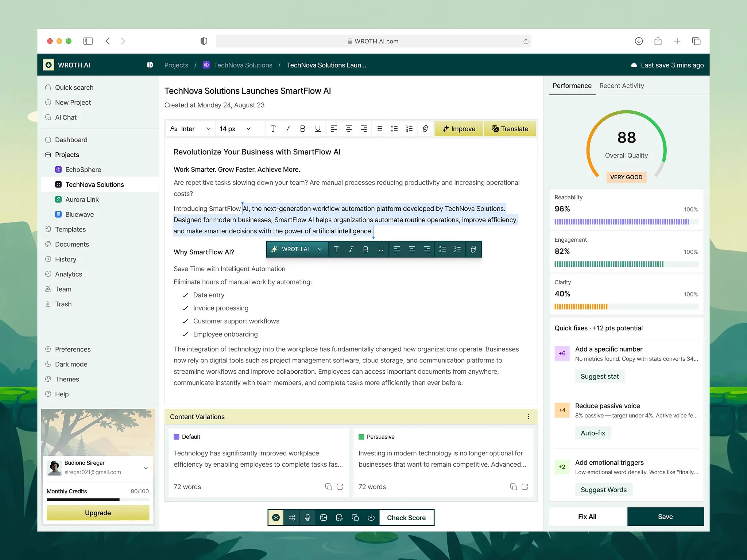Click the browser share icon
Screen dimensions: 747x560
658,41
